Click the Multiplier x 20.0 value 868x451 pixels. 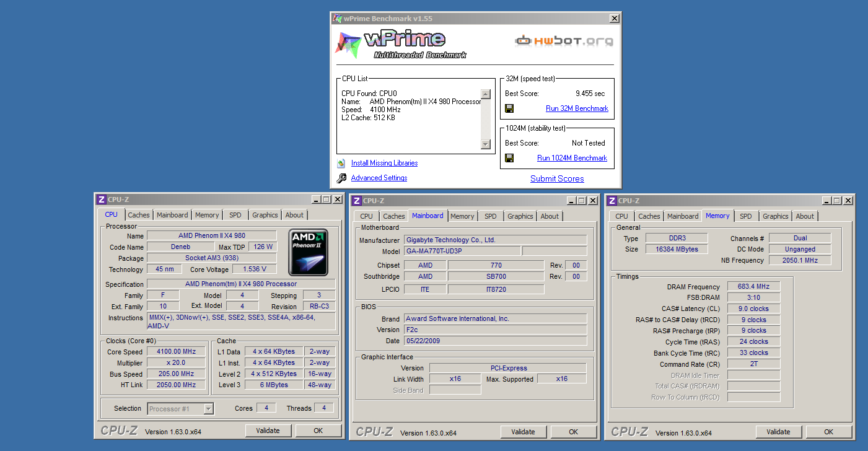(x=176, y=362)
